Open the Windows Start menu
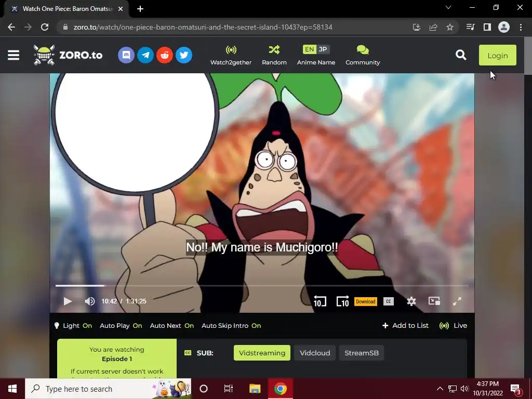Image resolution: width=532 pixels, height=399 pixels. tap(12, 389)
